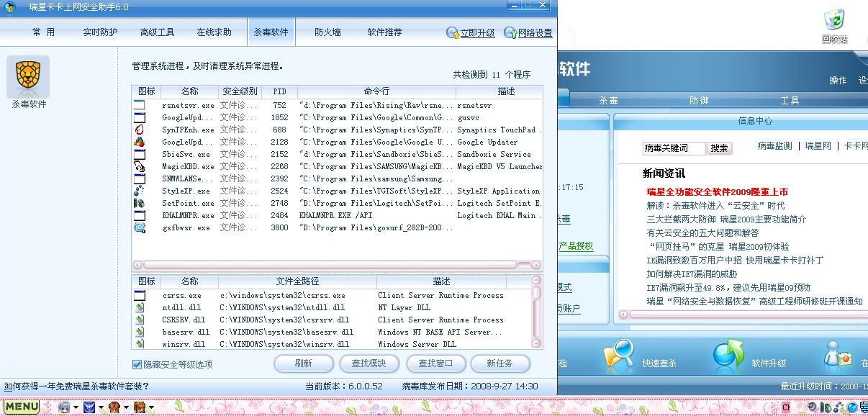Sort the process list by the 安全级别 column
The width and height of the screenshot is (868, 416).
tap(240, 91)
